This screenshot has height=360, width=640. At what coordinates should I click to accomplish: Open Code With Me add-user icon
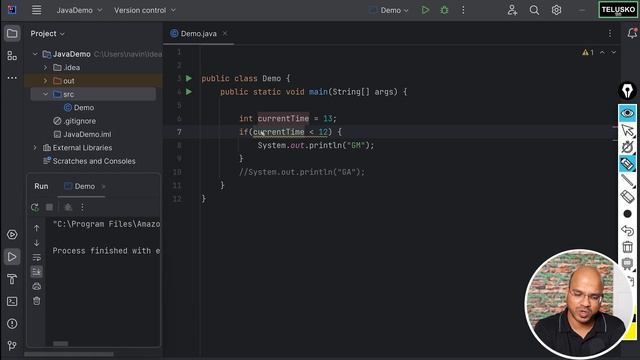click(512, 10)
